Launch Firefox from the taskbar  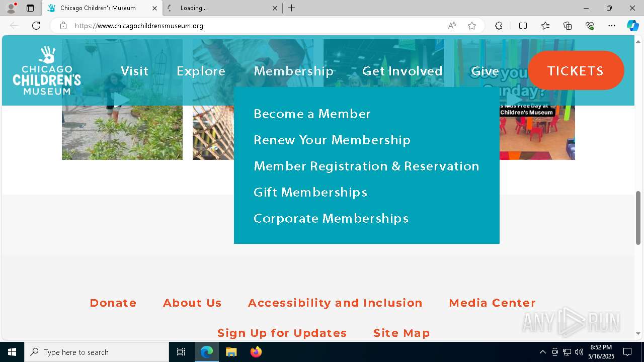coord(256,352)
